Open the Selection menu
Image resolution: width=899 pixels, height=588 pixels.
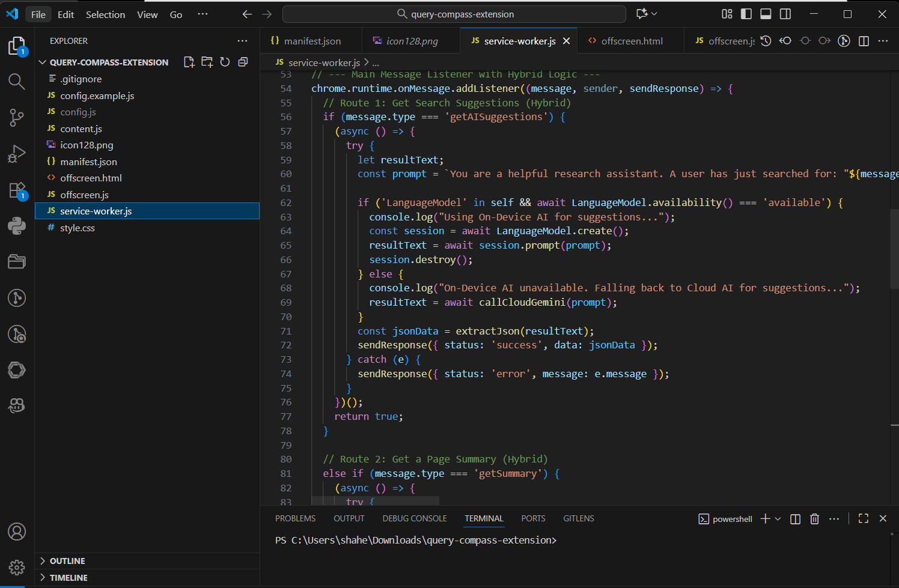coord(105,14)
